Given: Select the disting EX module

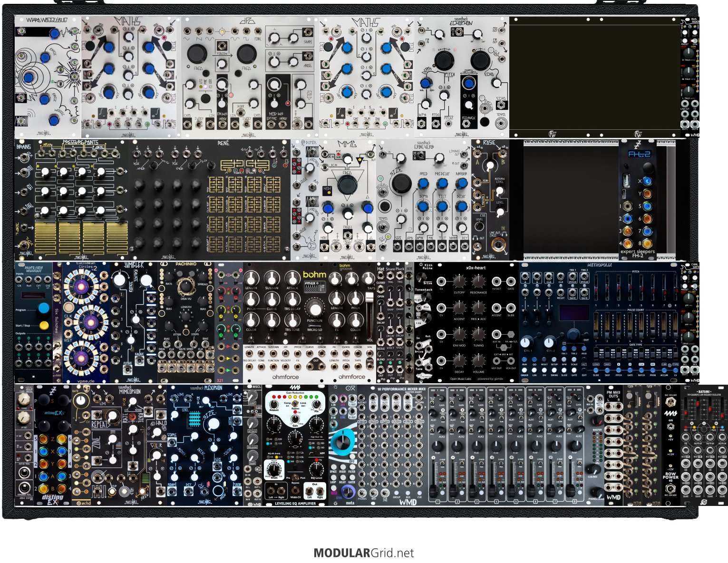Looking at the screenshot, I should [53, 445].
